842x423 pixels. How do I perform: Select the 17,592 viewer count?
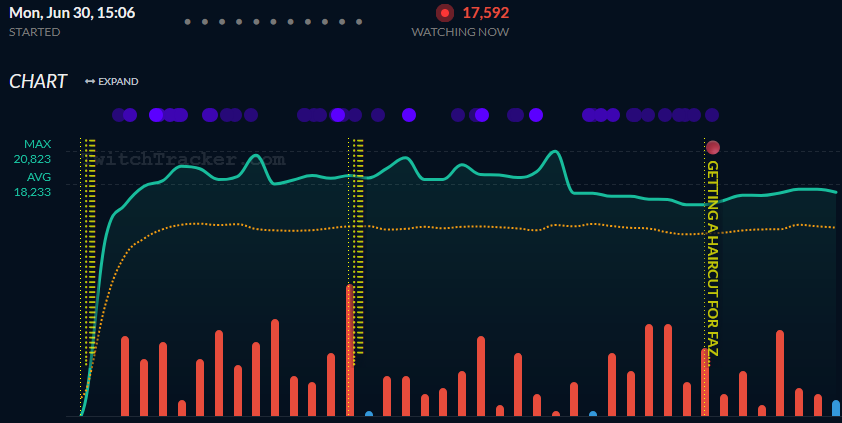tap(485, 13)
